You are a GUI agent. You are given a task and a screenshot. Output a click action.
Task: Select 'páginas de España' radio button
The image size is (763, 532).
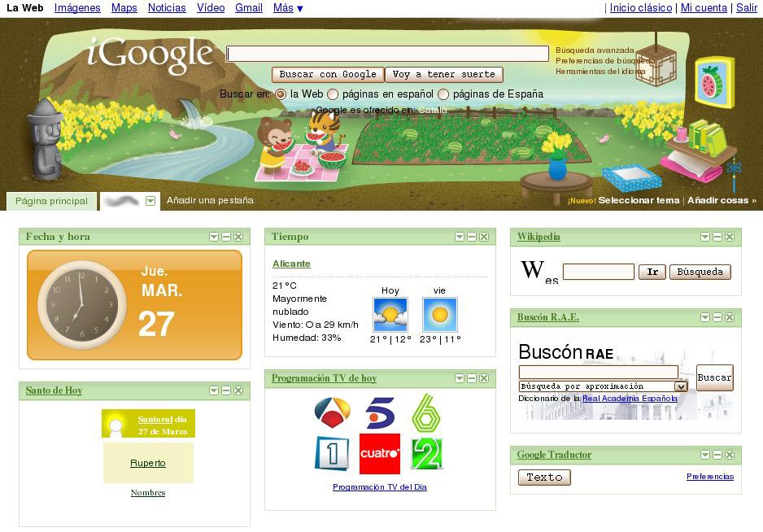point(443,94)
